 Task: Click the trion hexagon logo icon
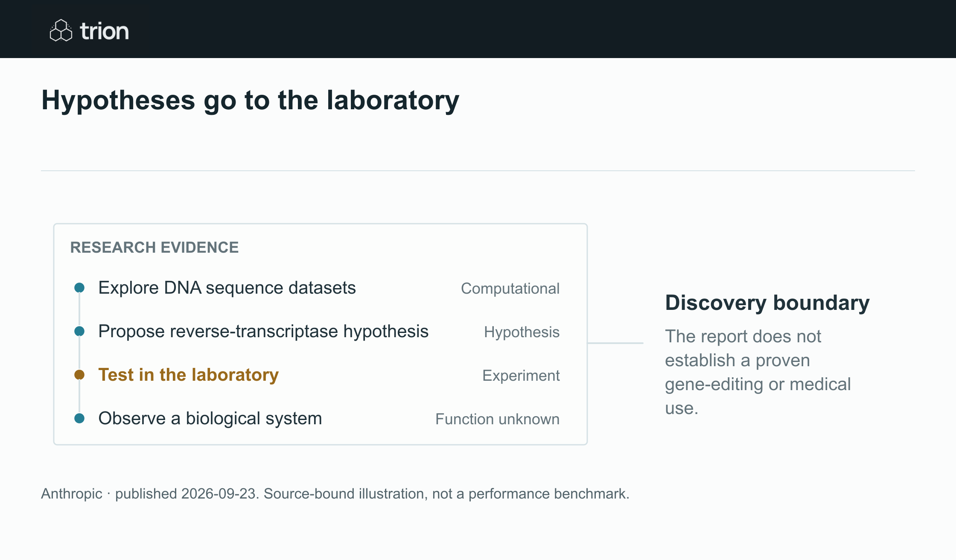[x=61, y=31]
